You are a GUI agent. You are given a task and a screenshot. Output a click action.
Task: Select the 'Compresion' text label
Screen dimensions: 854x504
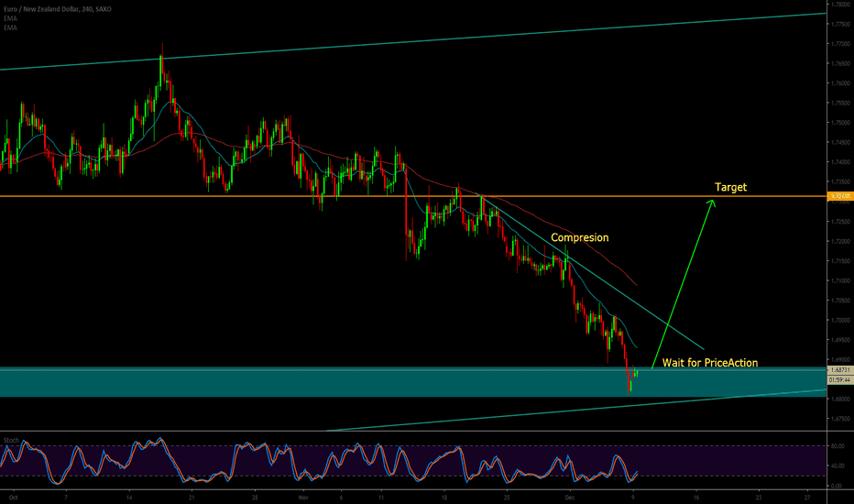click(x=579, y=237)
